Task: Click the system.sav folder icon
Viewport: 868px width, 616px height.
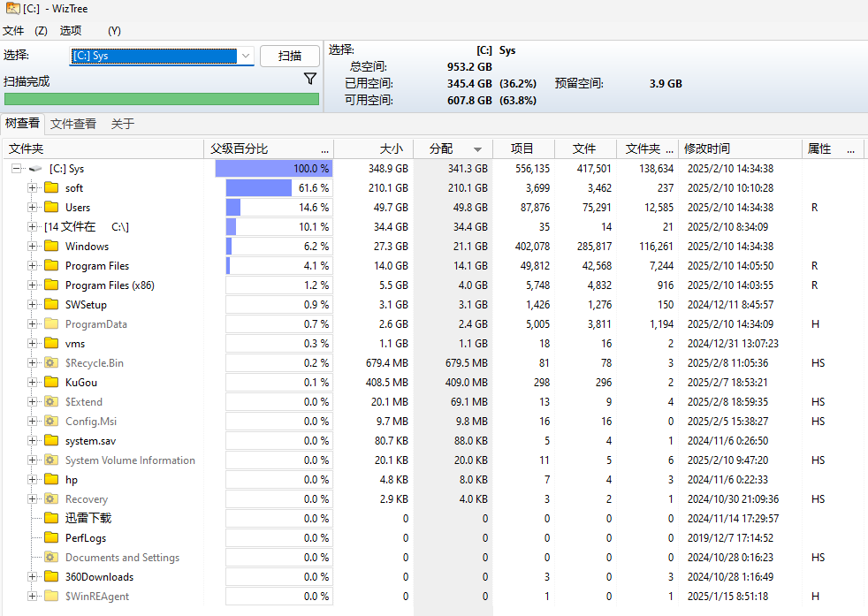Action: (51, 440)
